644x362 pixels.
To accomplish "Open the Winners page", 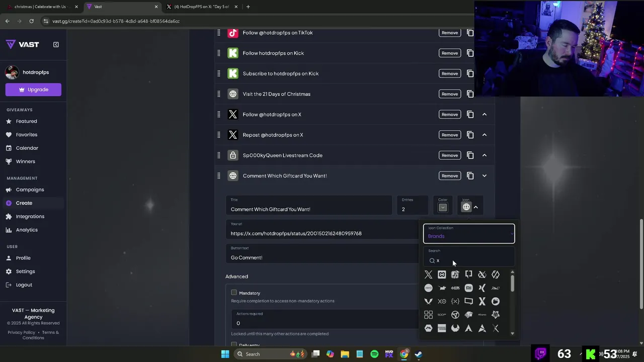I will click(25, 161).
